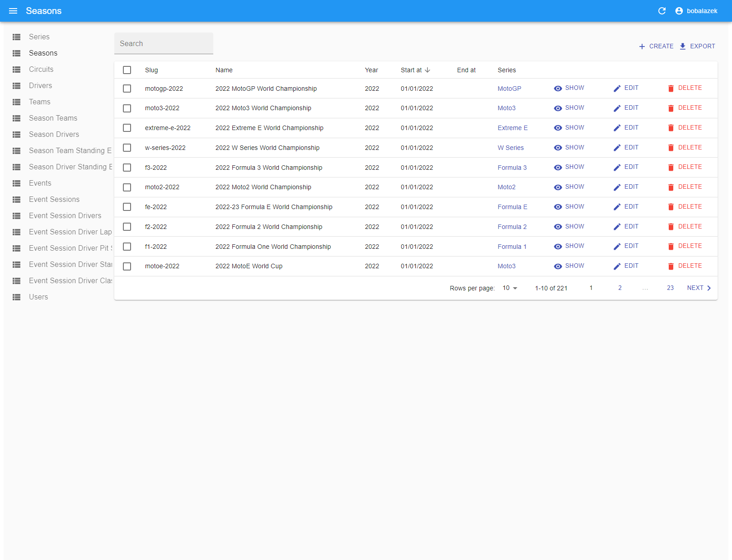Open the hamburger menu icon
Image resolution: width=732 pixels, height=560 pixels.
13,11
